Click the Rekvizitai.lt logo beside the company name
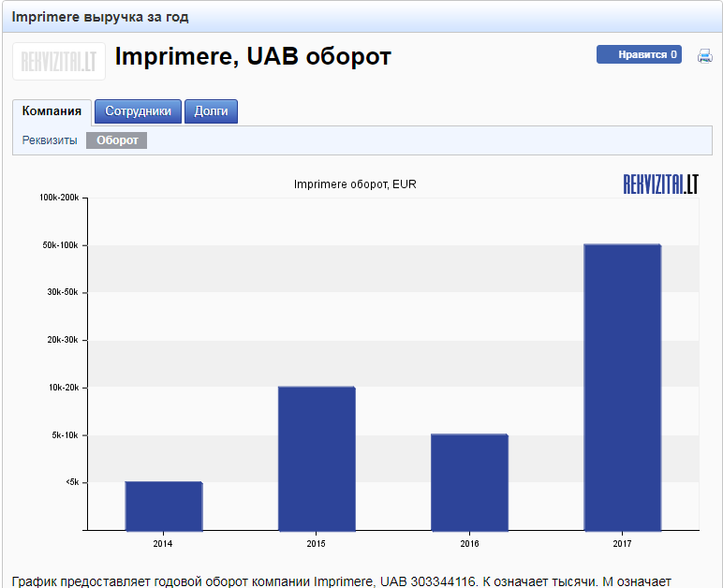 [x=59, y=61]
